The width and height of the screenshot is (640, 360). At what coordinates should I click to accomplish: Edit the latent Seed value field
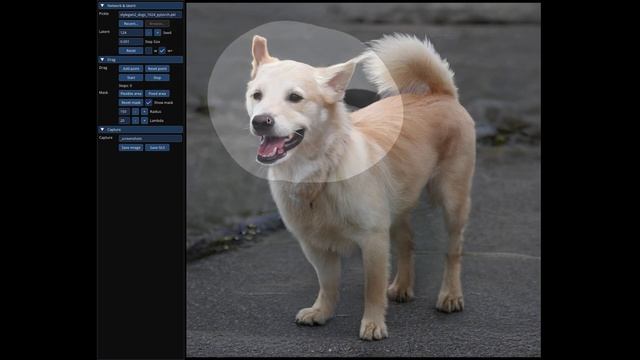point(131,33)
